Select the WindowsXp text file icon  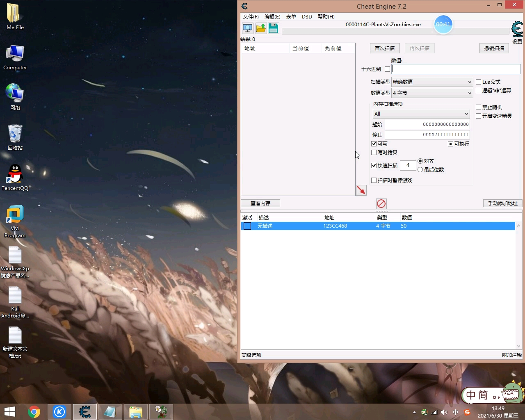point(15,262)
